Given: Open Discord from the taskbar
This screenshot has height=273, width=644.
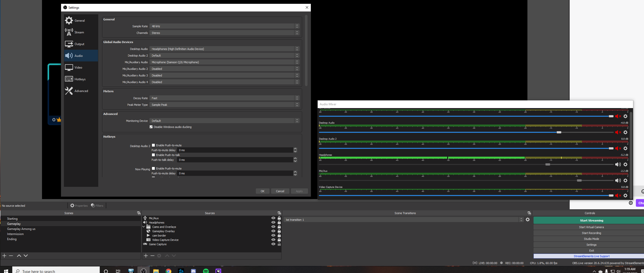Looking at the screenshot, I should pyautogui.click(x=193, y=271).
